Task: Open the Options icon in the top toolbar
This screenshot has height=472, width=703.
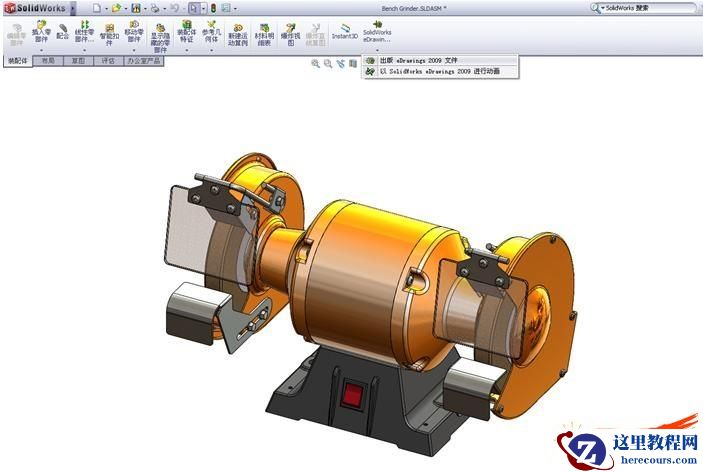Action: point(226,8)
